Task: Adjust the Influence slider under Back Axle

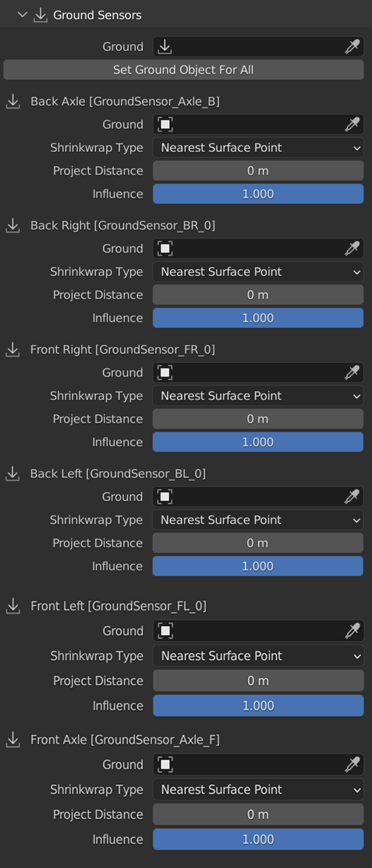Action: 258,193
